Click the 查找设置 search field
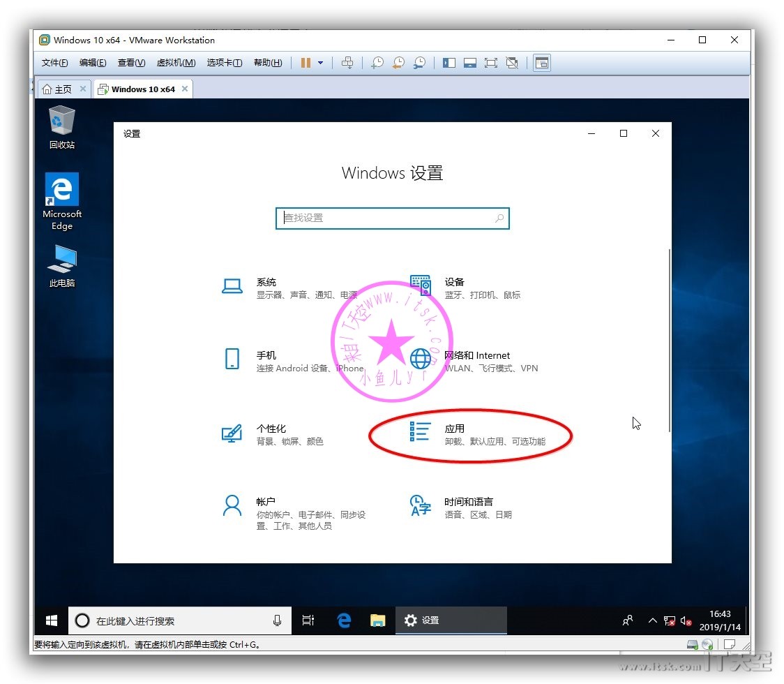This screenshot has width=784, height=684. (x=393, y=218)
